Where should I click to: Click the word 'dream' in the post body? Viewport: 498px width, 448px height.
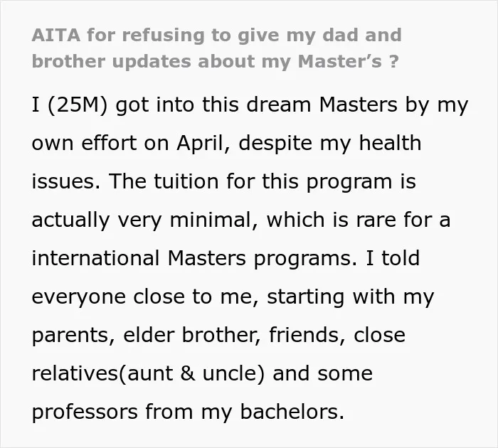[279, 105]
